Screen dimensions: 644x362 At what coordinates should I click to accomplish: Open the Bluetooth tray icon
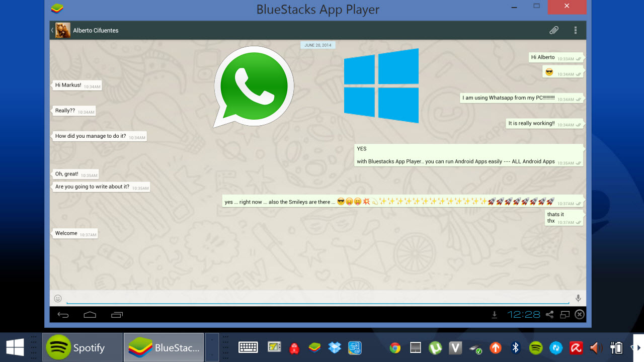point(516,347)
